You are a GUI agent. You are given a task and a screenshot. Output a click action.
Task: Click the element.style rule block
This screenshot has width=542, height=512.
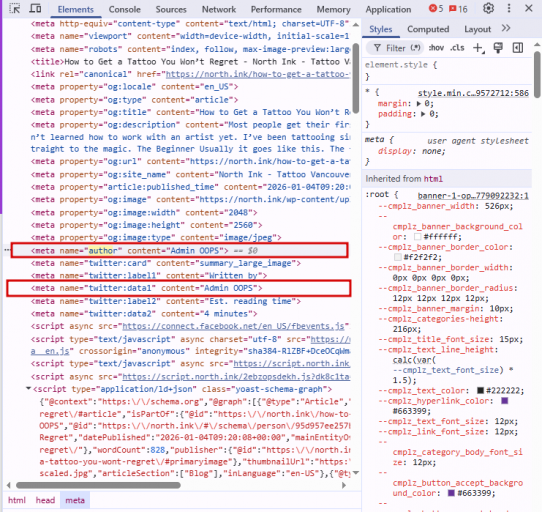(x=447, y=70)
